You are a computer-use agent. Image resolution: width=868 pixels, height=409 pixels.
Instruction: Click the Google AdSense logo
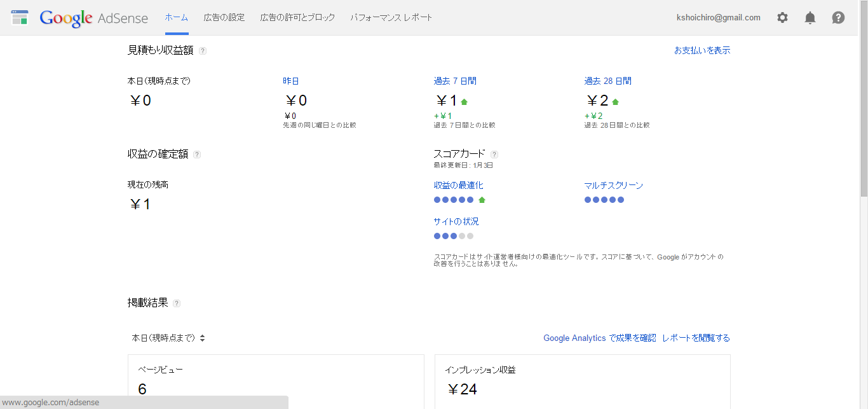pos(93,18)
